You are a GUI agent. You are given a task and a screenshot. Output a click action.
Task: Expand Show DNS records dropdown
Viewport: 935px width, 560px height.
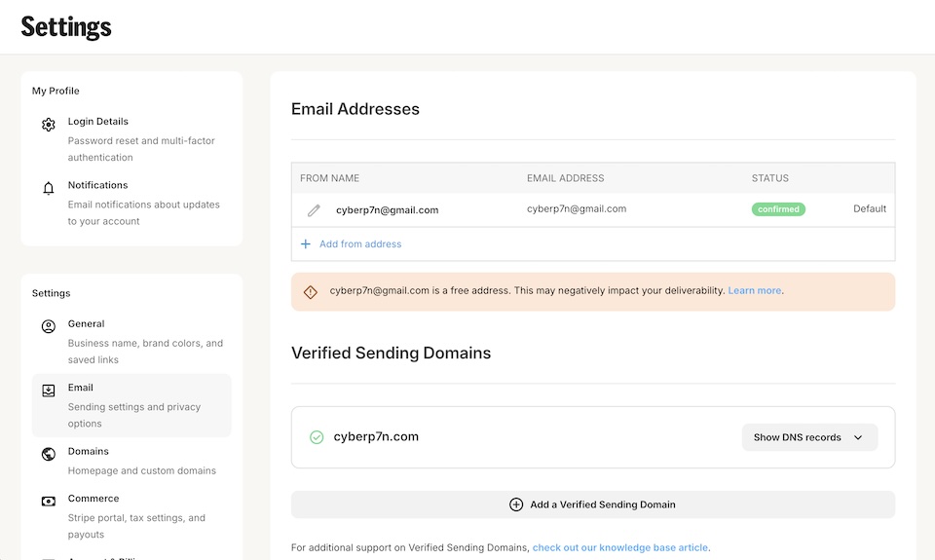(x=808, y=437)
